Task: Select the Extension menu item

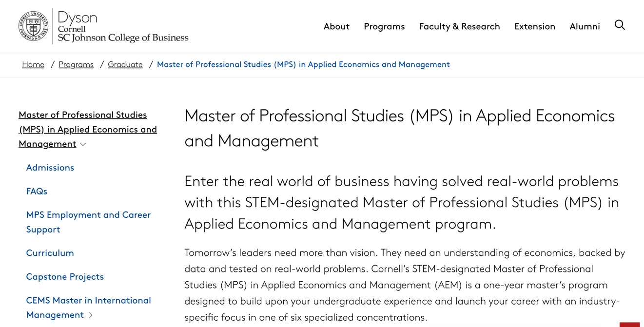Action: click(x=534, y=26)
